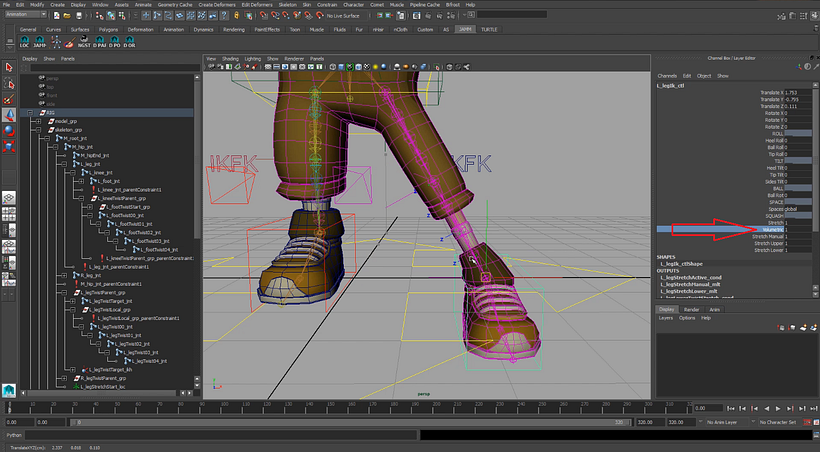Screen dimensions: 820x452
Task: Select the LOC shelf icon
Action: (25, 43)
